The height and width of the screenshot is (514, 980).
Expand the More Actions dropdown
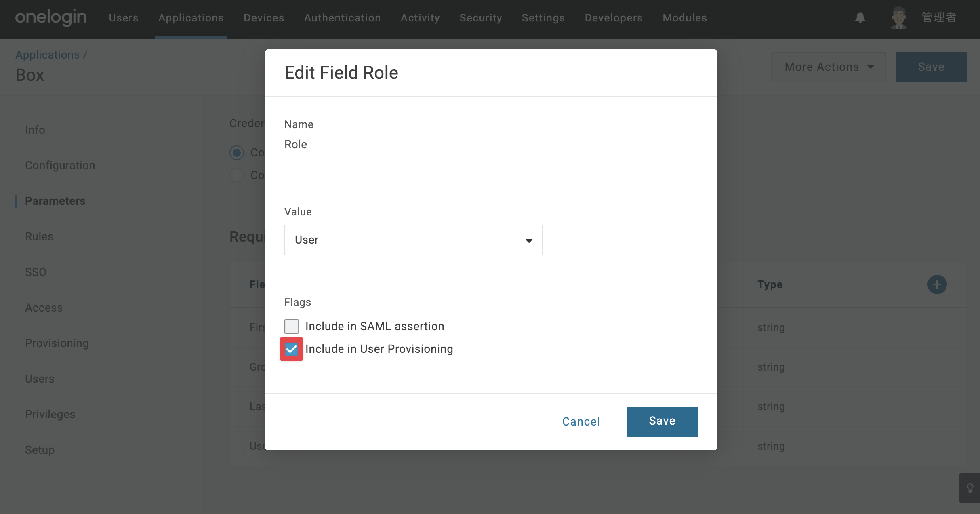tap(829, 67)
